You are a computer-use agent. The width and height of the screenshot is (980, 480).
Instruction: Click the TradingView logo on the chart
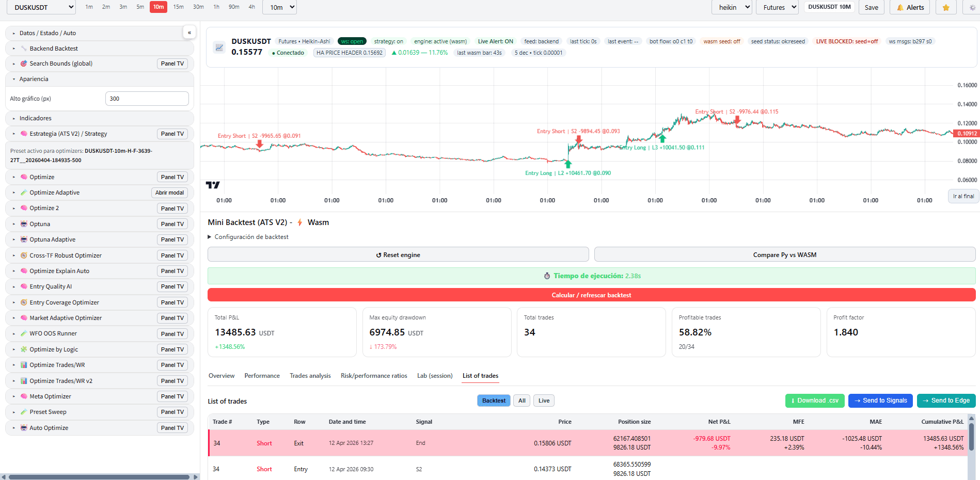214,185
